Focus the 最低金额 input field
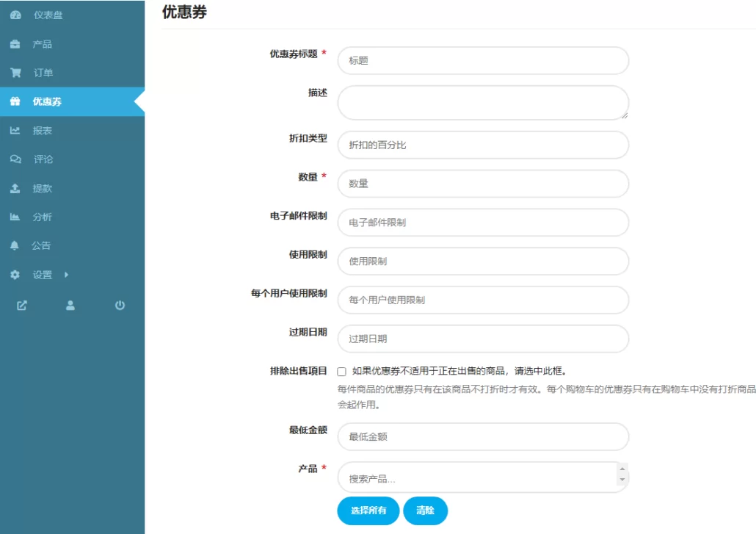The width and height of the screenshot is (756, 534). click(483, 436)
